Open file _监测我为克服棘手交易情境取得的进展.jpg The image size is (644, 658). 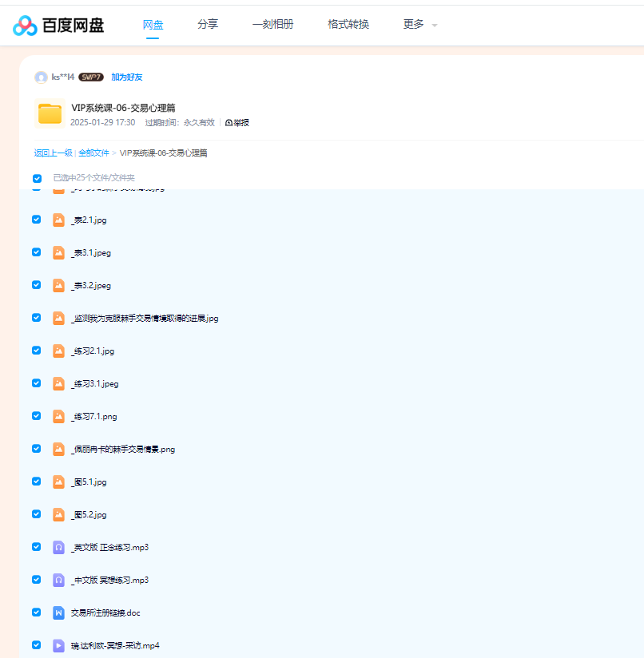coord(145,318)
